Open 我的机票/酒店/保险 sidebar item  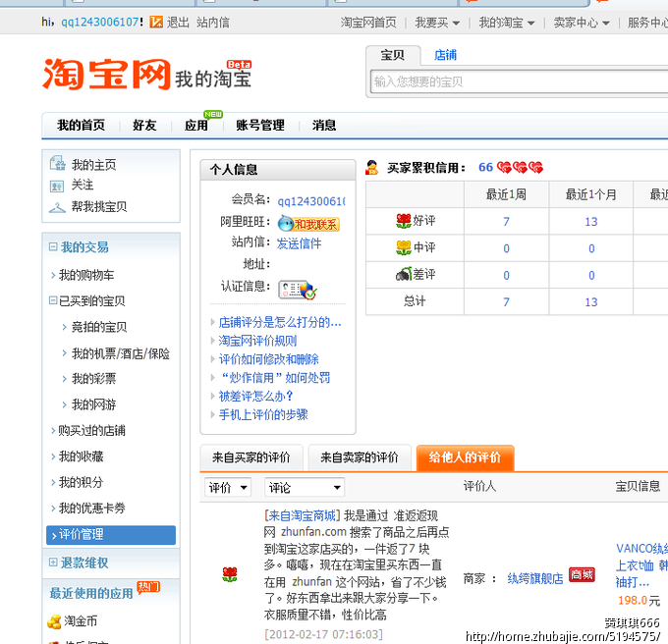[x=121, y=353]
